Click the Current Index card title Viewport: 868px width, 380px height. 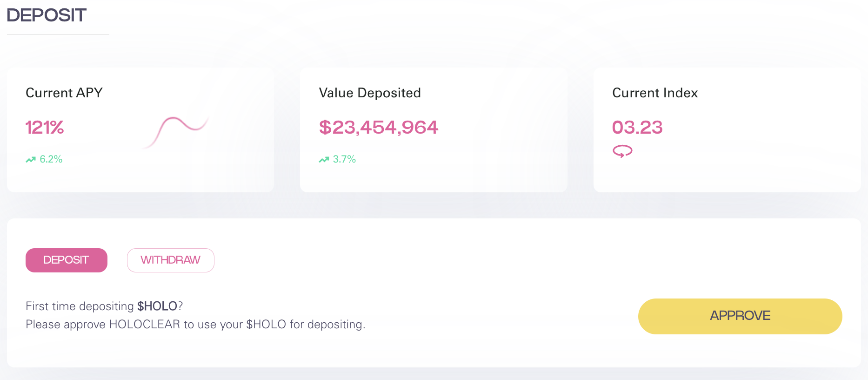click(x=655, y=93)
